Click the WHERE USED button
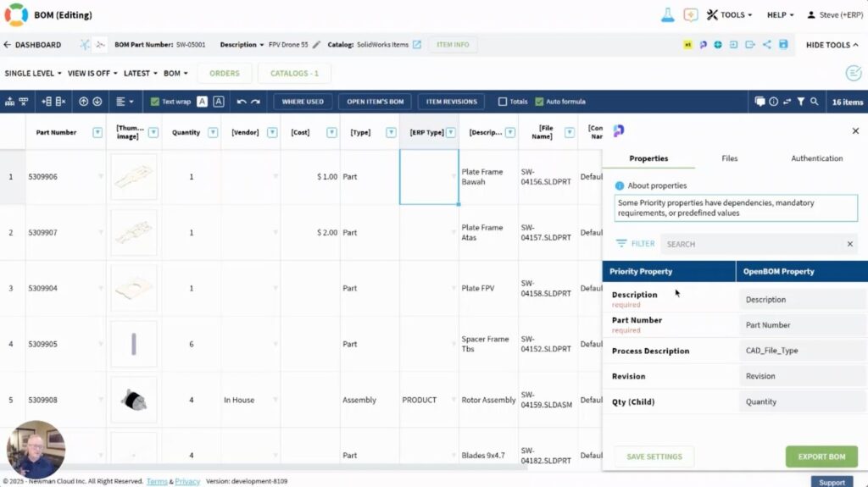 point(303,102)
